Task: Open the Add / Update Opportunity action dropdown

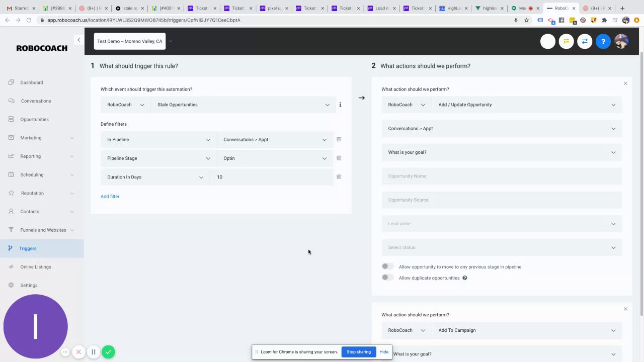Action: point(527,105)
